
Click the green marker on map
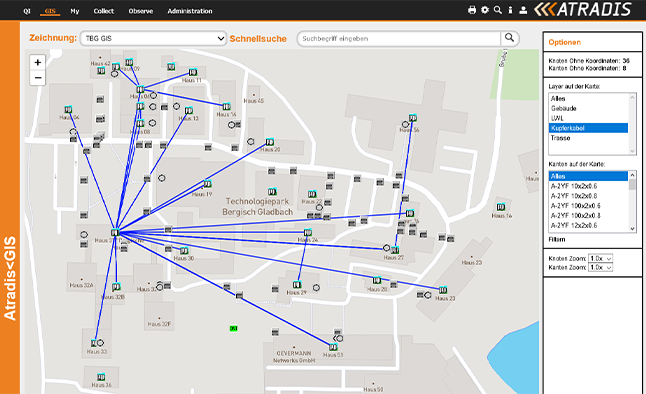pyautogui.click(x=234, y=328)
